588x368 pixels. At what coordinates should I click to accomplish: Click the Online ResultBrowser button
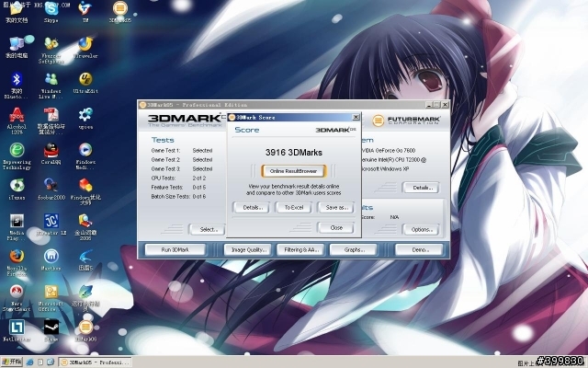point(293,171)
